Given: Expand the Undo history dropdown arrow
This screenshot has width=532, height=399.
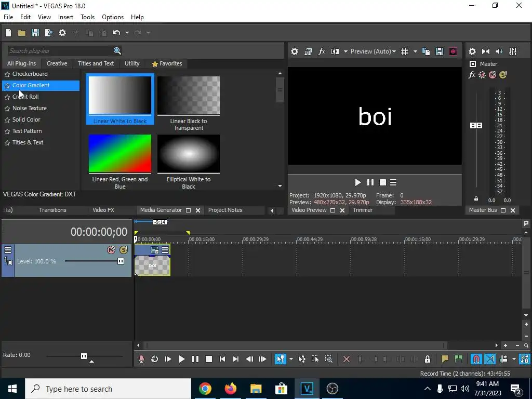Looking at the screenshot, I should click(x=127, y=33).
